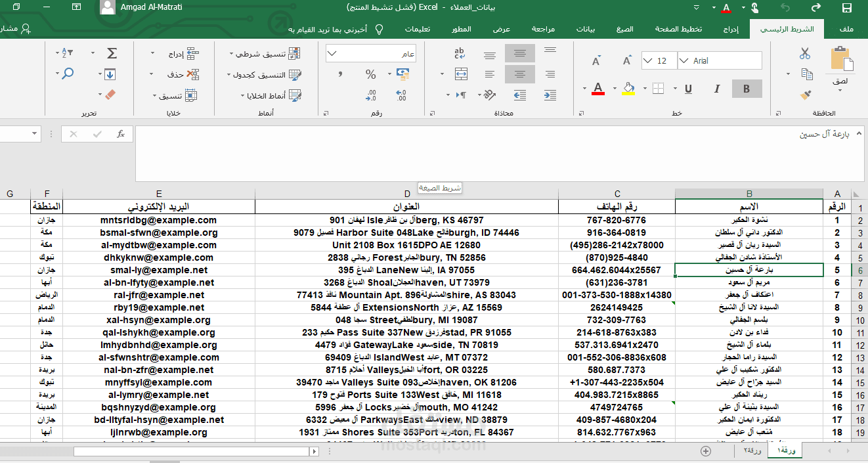Apply the Accounting number format
Image resolution: width=868 pixels, height=463 pixels.
(402, 74)
